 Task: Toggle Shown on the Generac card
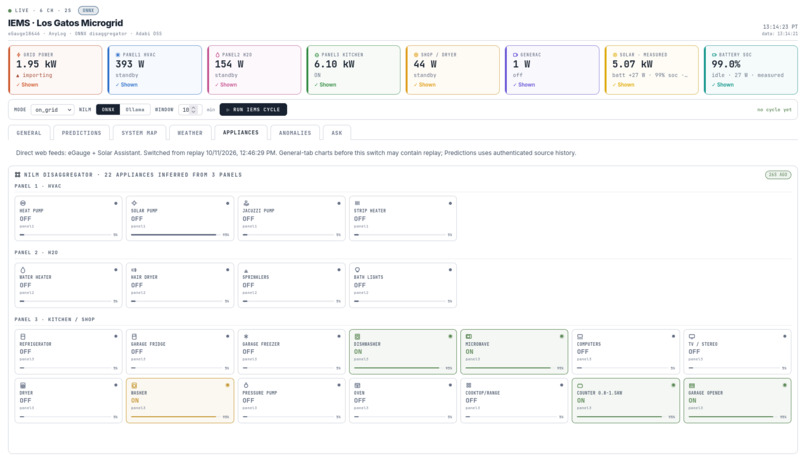[x=524, y=85]
